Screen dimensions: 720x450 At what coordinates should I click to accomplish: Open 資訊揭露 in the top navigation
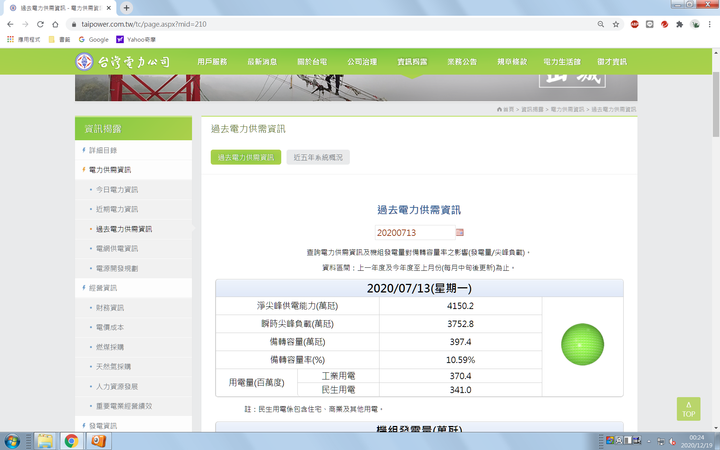(412, 62)
